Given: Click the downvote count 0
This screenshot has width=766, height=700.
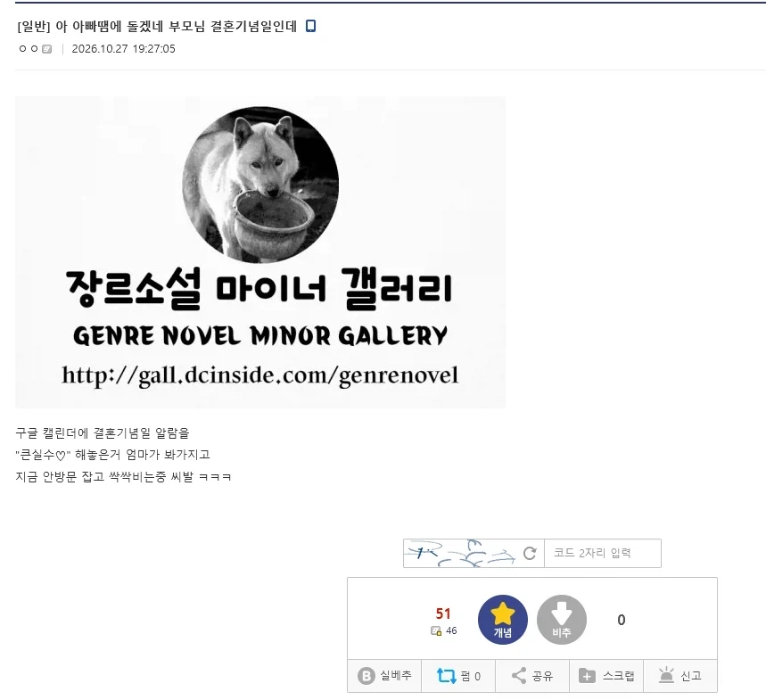Looking at the screenshot, I should [x=622, y=620].
